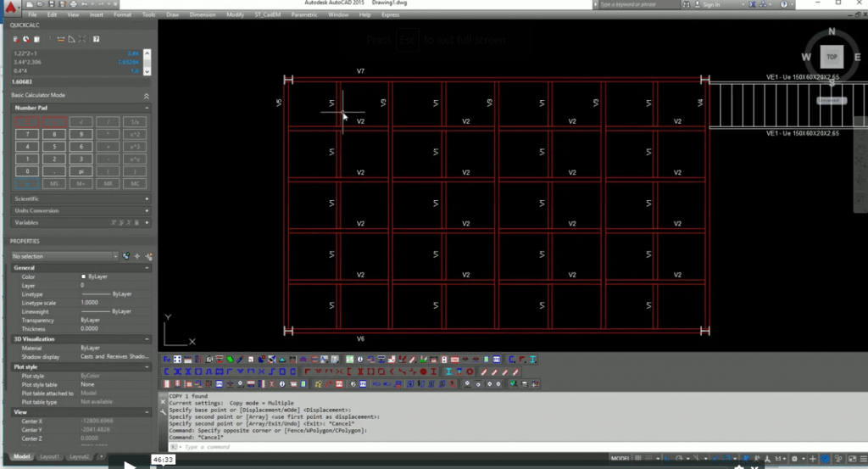Save drawing via Quick Access toolbar
The width and height of the screenshot is (868, 469).
tap(52, 4)
